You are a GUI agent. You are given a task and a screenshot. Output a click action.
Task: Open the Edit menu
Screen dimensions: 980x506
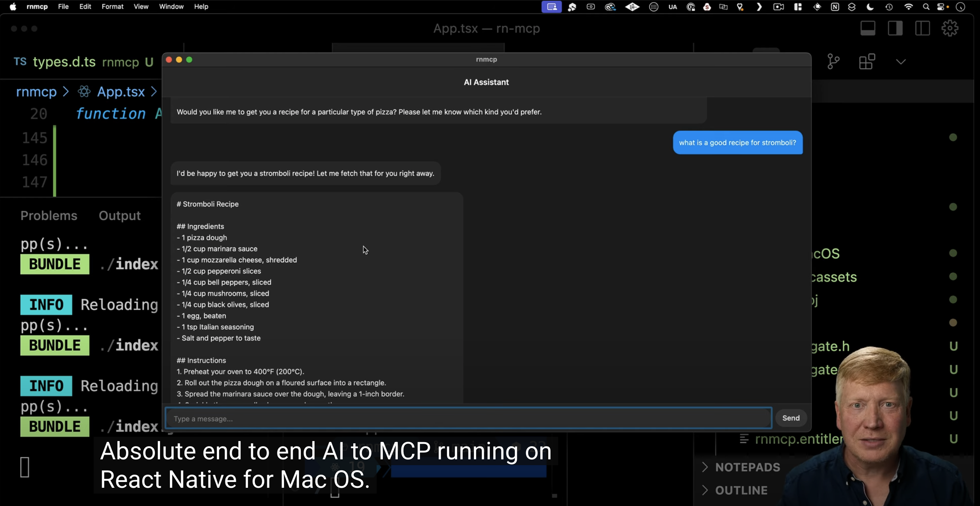(85, 7)
